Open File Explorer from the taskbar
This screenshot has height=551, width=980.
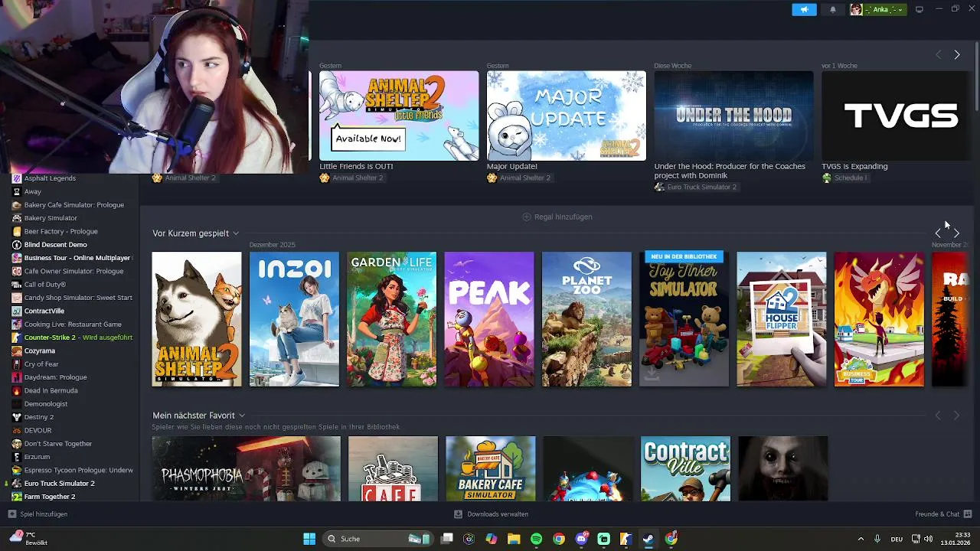[x=514, y=539]
